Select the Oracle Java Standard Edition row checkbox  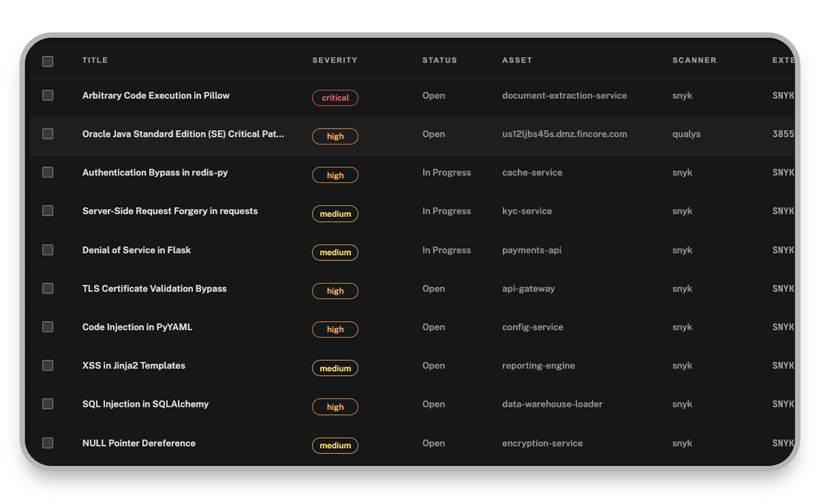[48, 134]
